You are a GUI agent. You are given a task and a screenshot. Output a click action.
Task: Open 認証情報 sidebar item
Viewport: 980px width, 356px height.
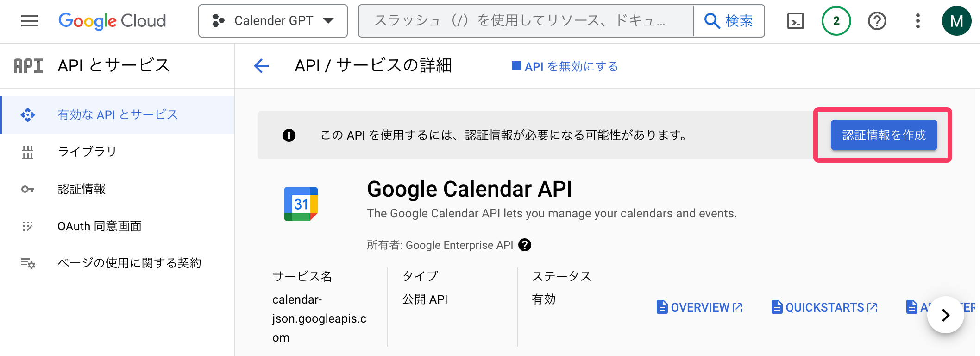tap(82, 189)
